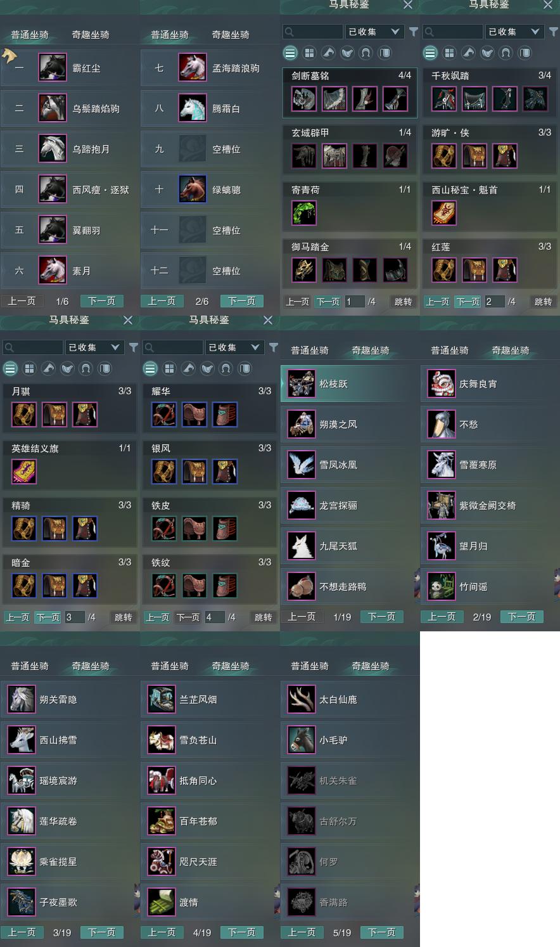
Task: Toggle funnel filter beside 已收集 above 耀华
Action: pyautogui.click(x=274, y=347)
